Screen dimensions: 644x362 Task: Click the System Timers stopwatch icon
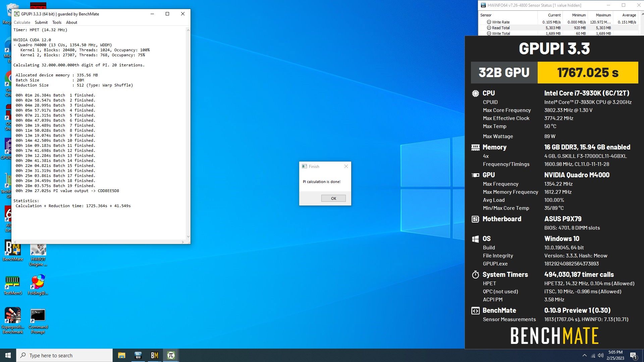tap(475, 275)
